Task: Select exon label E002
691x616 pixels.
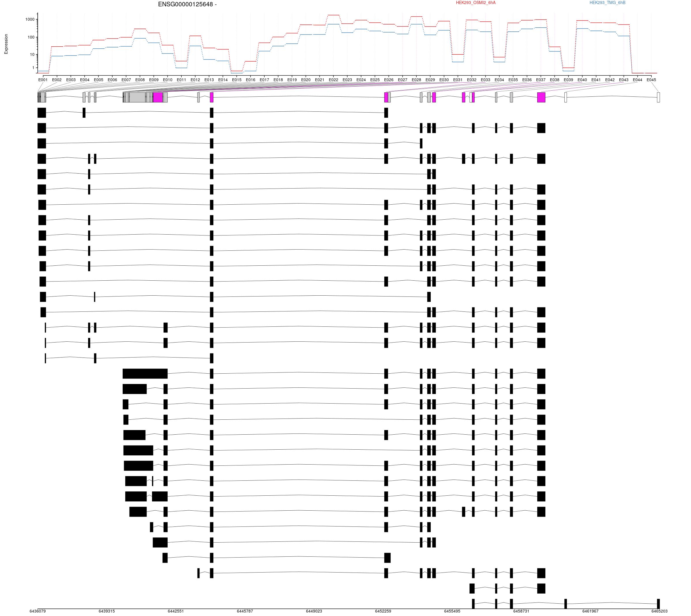Action: click(57, 80)
